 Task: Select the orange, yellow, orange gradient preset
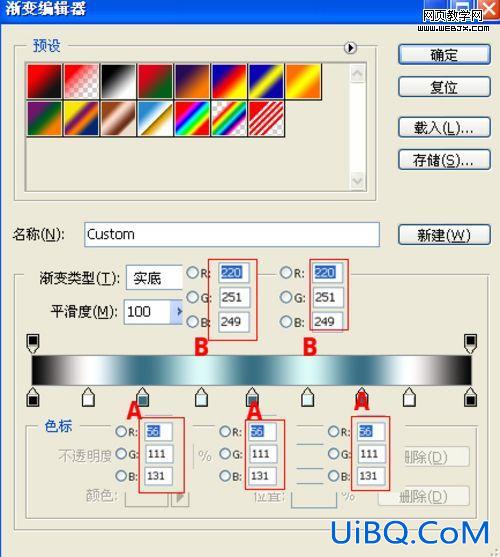coord(303,81)
